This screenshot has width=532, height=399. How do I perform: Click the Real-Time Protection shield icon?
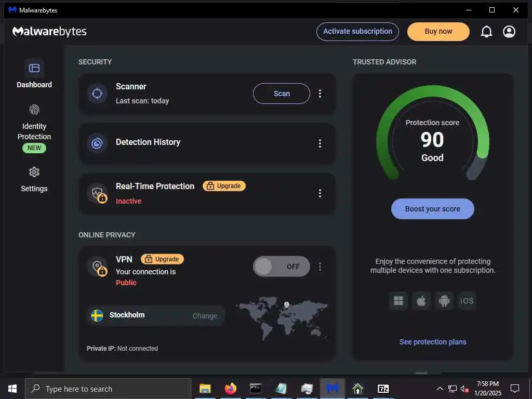click(98, 194)
